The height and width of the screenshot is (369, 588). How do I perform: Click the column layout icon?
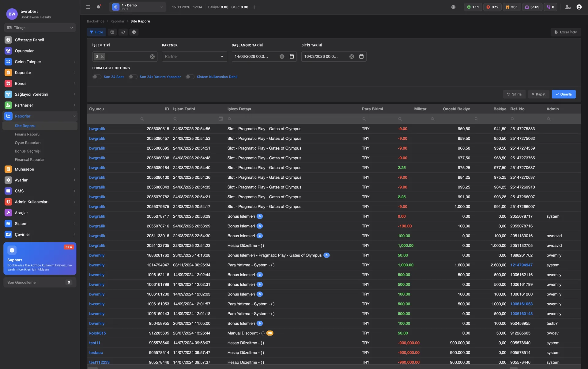(112, 32)
